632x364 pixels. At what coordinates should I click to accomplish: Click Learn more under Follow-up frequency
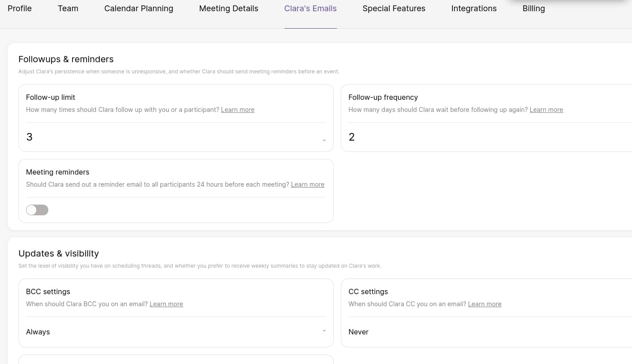546,110
